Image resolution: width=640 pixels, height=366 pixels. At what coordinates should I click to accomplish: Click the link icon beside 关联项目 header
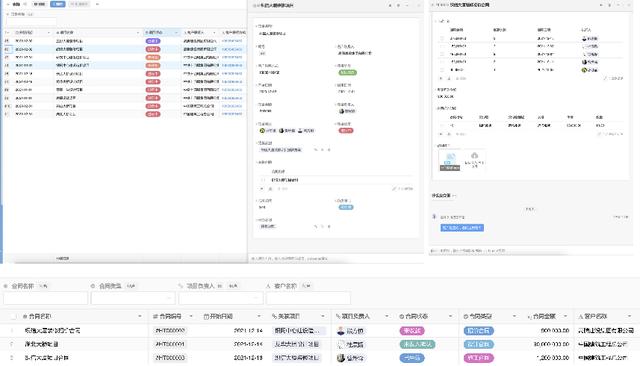click(x=274, y=316)
